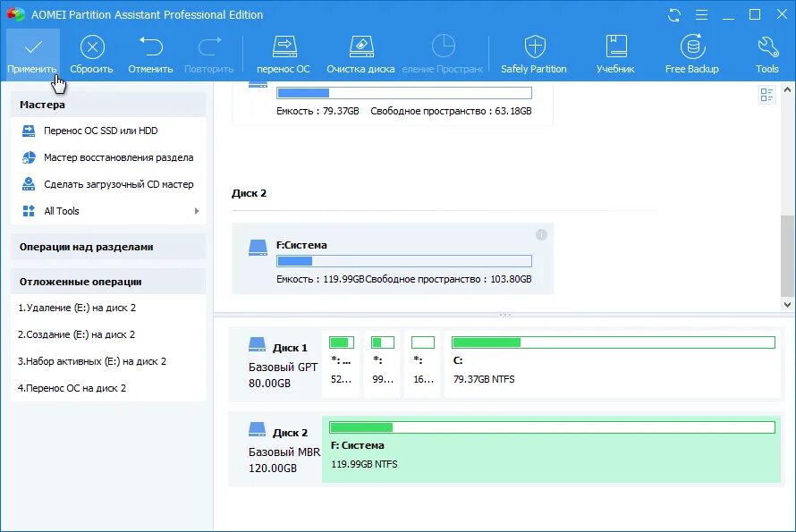The width and height of the screenshot is (796, 532).
Task: Choose Сделать загрузочный CD мастер
Action: [x=107, y=184]
